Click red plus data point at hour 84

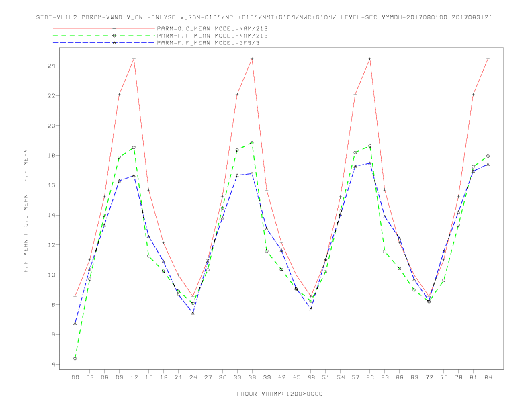tap(488, 59)
